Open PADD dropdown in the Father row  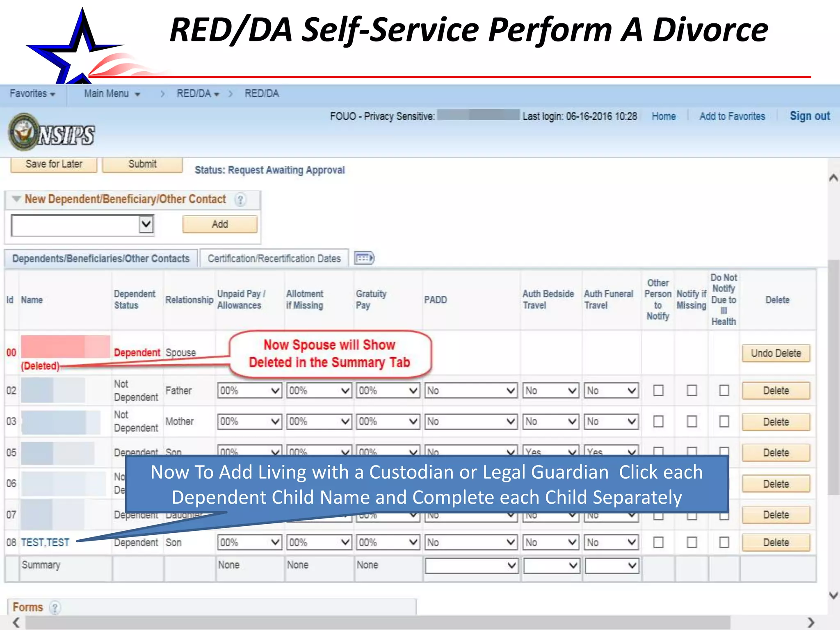click(470, 390)
